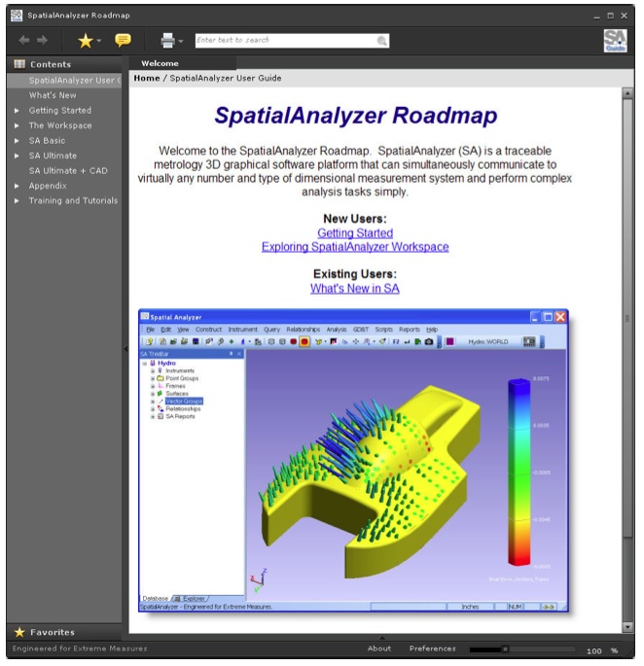Click the star icon beside Favorites
The image size is (644, 666).
[19, 632]
